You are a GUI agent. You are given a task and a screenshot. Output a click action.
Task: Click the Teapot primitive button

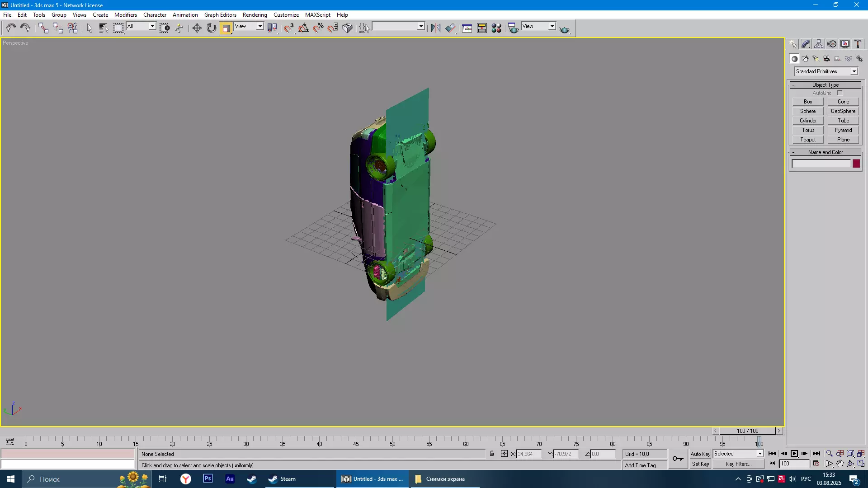808,140
